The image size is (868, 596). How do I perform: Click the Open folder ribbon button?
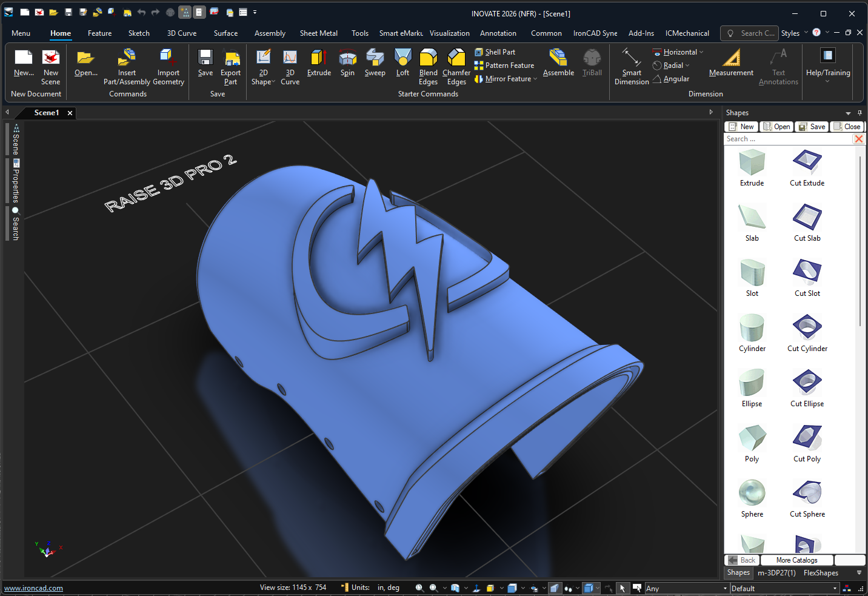(85, 63)
